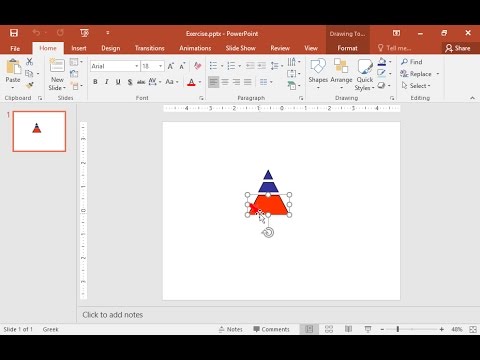Viewport: 480px width, 360px height.
Task: Click the Find magnifier button
Action: click(x=412, y=62)
